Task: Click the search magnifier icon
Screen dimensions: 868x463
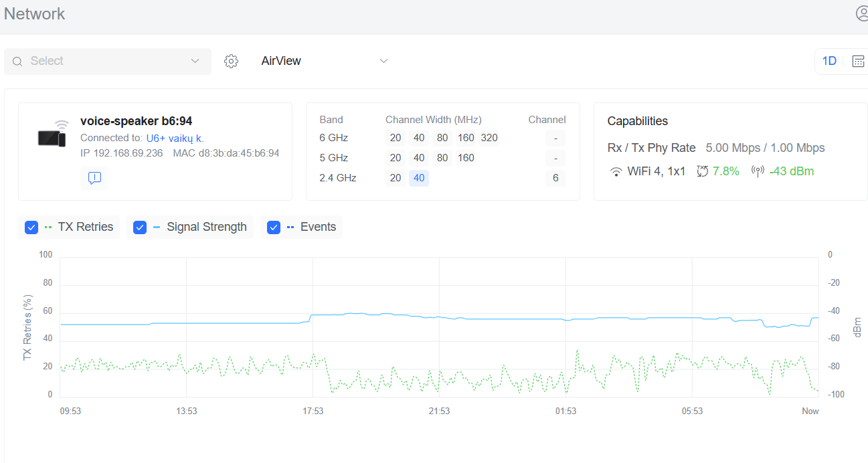Action: 17,62
